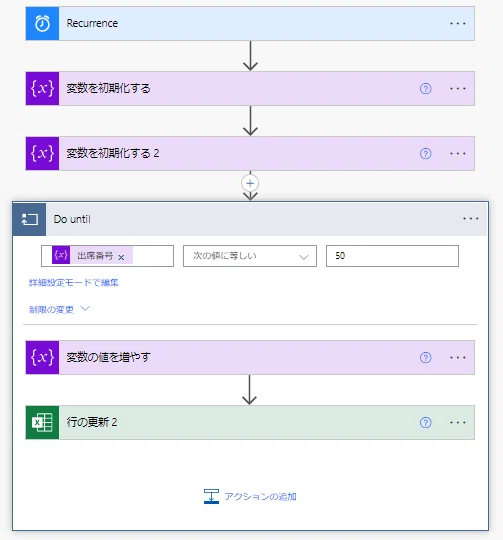Open the 次の値に等しい condition dropdown
503x540 pixels.
250,256
